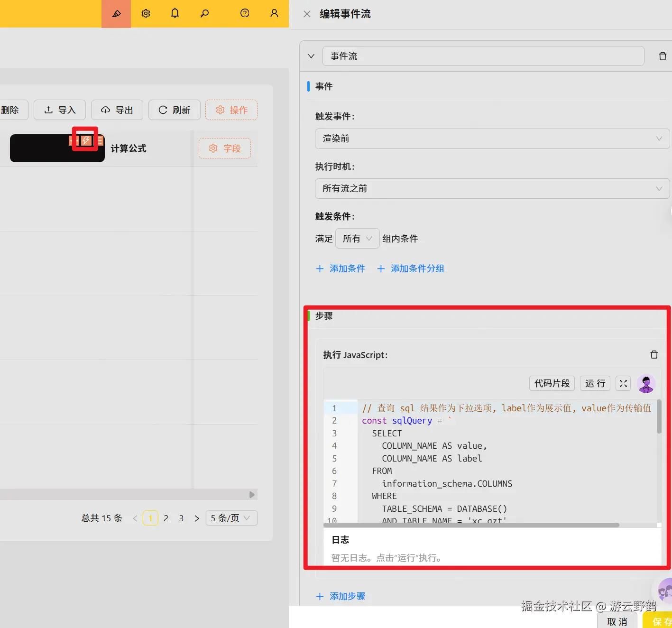
Task: Open the settings gear in top bar
Action: tap(146, 13)
